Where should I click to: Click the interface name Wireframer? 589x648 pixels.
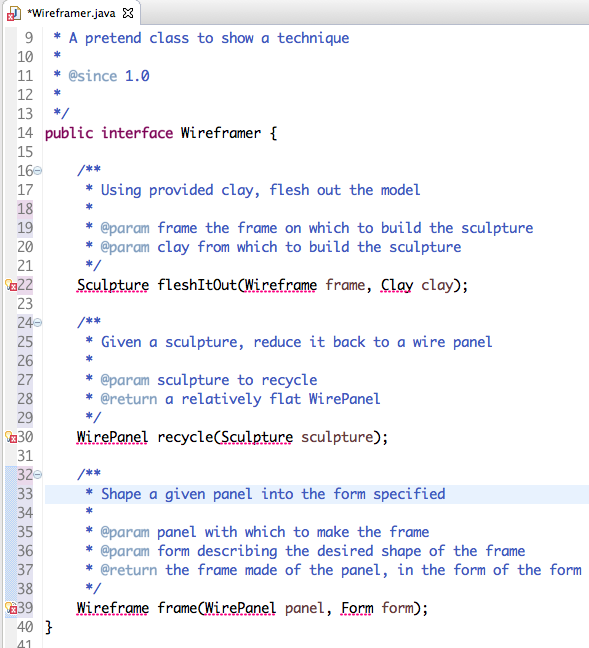(221, 133)
